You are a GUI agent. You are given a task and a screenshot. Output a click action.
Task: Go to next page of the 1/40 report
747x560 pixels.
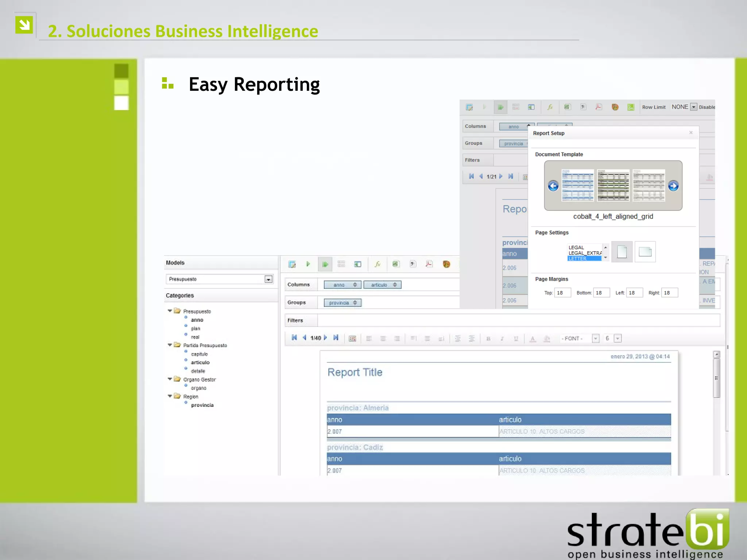click(325, 338)
